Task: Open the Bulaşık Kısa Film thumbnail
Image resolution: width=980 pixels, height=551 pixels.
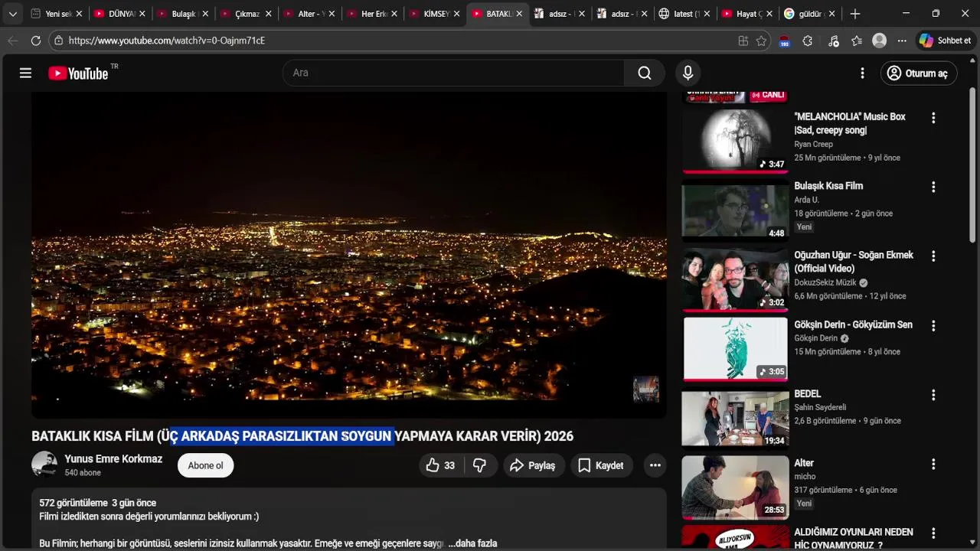Action: coord(735,210)
